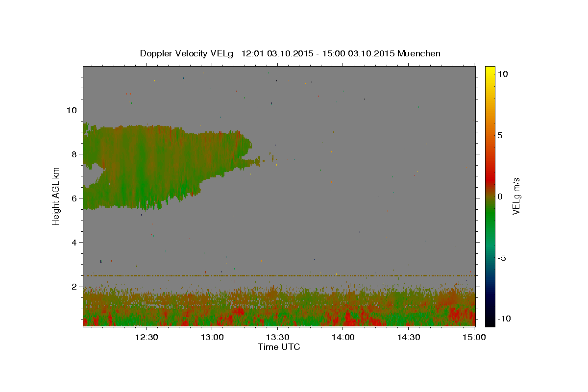Click the Time UTC axis title
588x392 pixels.
pyautogui.click(x=279, y=347)
